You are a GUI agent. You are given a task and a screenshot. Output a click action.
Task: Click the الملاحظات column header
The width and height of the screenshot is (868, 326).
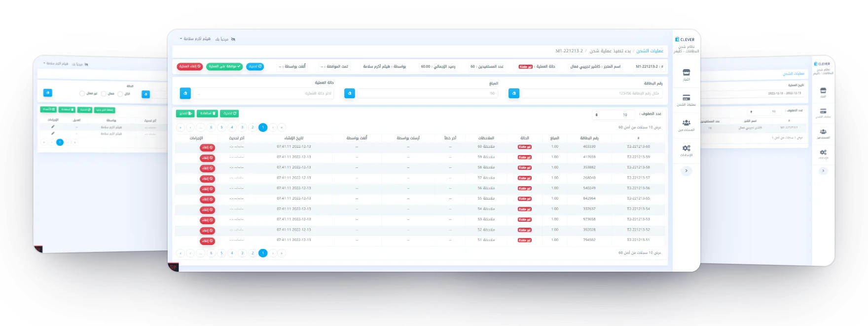(x=486, y=138)
